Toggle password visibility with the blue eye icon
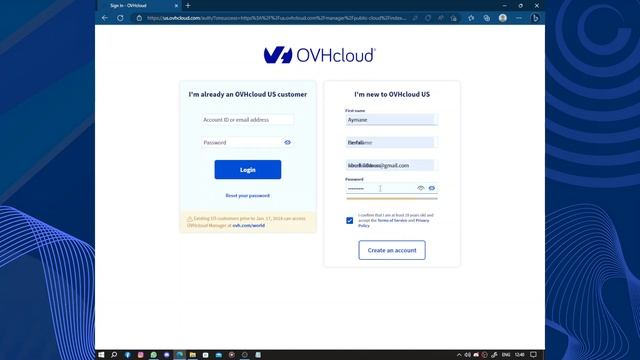 431,188
